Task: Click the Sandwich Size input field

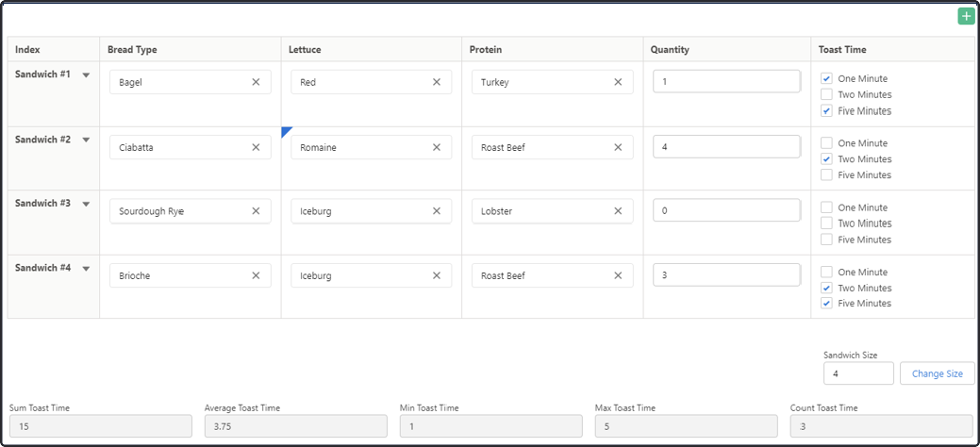Action: 858,373
